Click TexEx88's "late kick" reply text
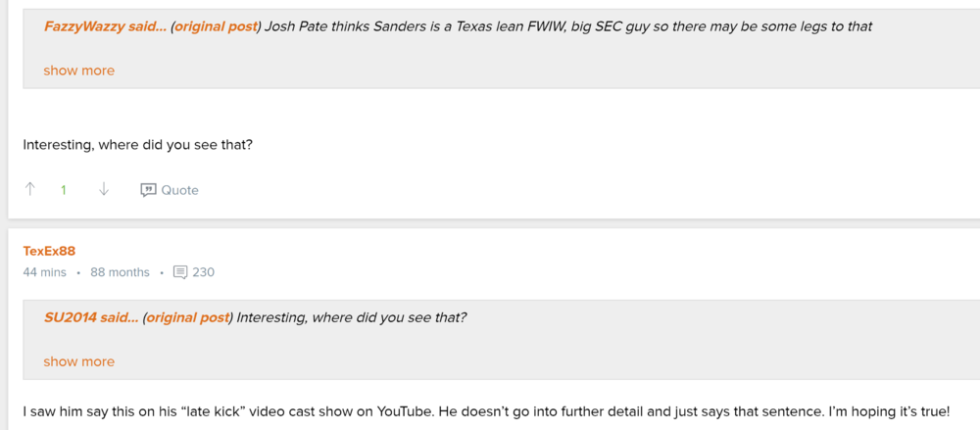This screenshot has height=430, width=980. click(486, 412)
